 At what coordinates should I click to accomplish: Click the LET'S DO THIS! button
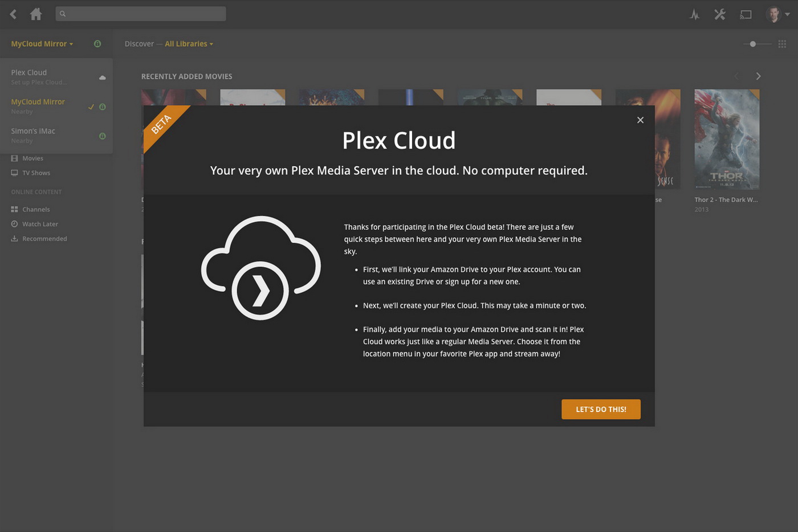(x=601, y=409)
